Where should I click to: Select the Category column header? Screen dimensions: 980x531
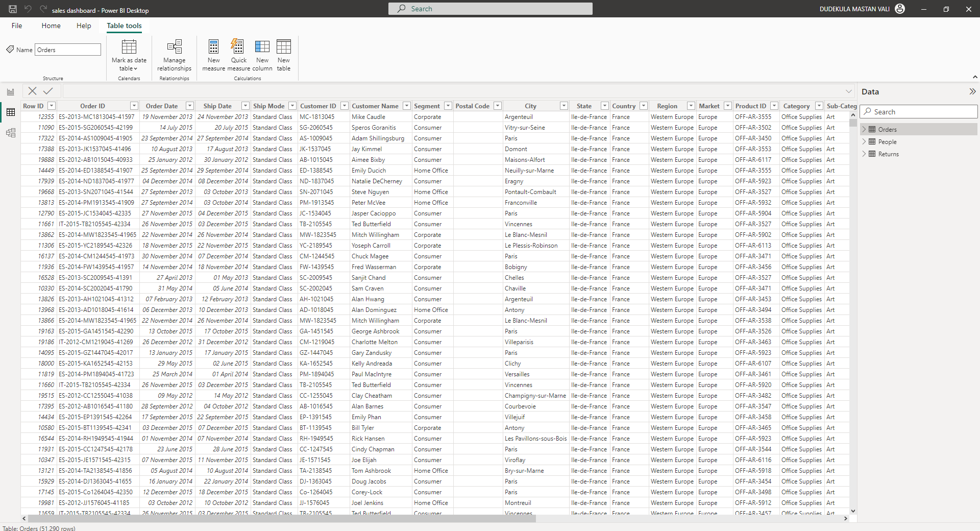coord(796,106)
